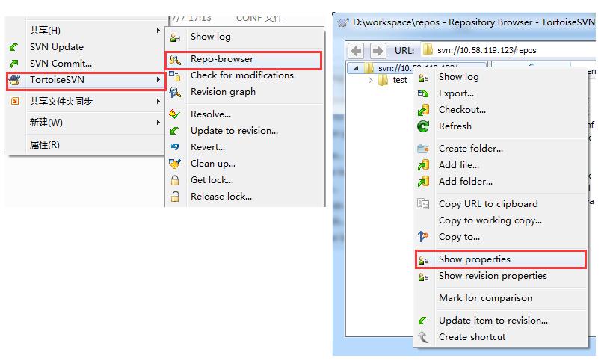610x364 pixels.
Task: Click Show log icon in Repository Browser menu
Action: [423, 78]
